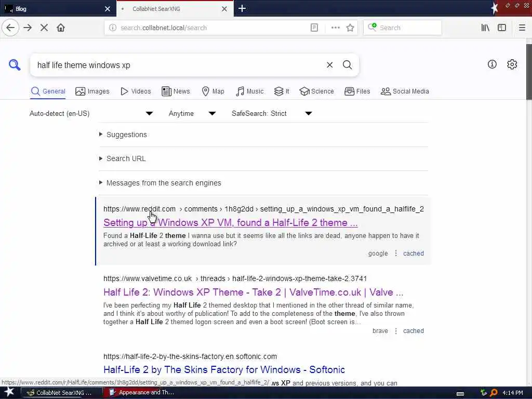
Task: Click the reddit.com result URL text
Action: pyautogui.click(x=263, y=209)
